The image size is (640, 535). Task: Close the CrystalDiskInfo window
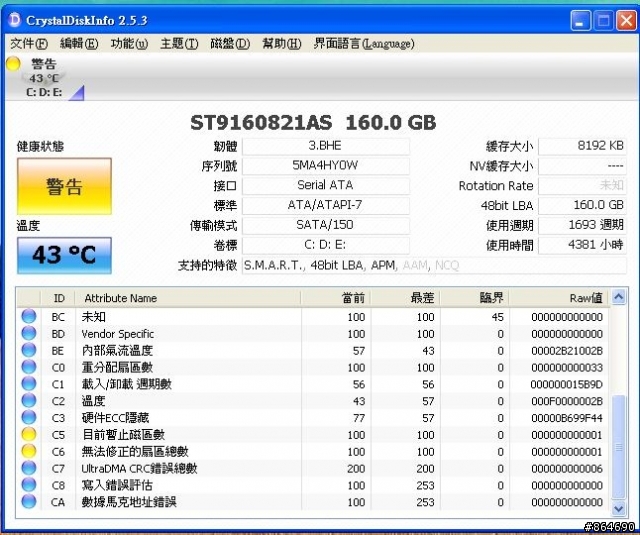click(x=626, y=20)
